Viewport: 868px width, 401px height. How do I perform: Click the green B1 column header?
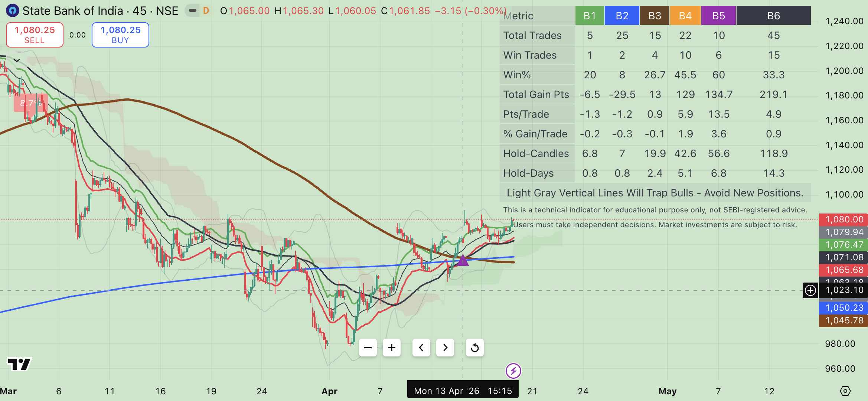tap(590, 16)
